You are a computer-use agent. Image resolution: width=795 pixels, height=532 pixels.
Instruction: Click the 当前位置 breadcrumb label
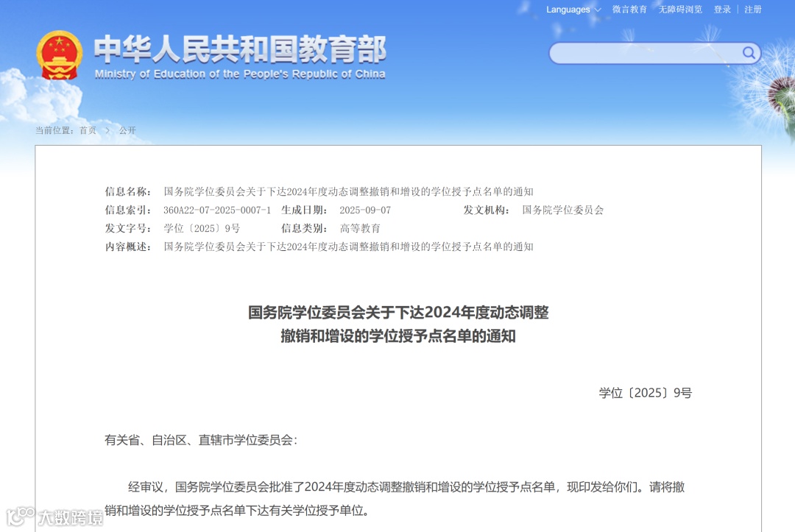pyautogui.click(x=54, y=130)
